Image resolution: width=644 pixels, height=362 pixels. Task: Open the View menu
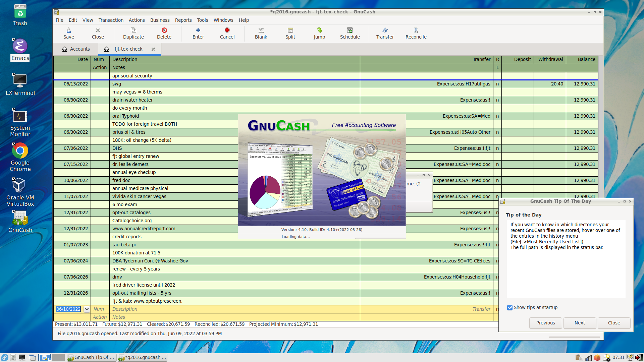(x=88, y=20)
